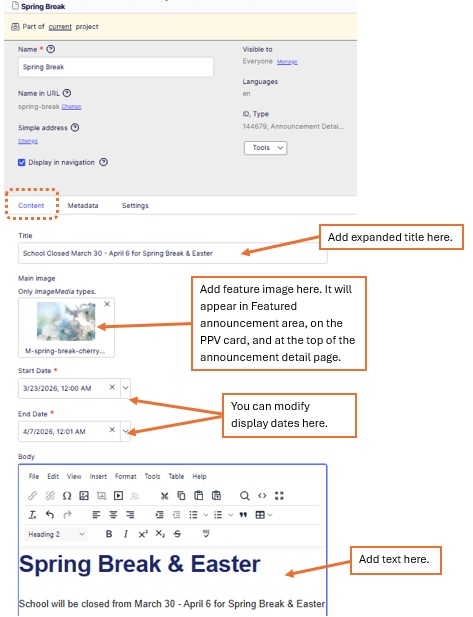Insert a numbered list with the list icon
The width and height of the screenshot is (473, 617).
[x=218, y=515]
